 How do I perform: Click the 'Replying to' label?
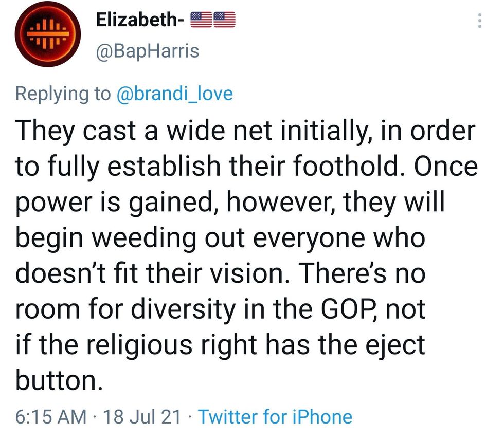click(x=63, y=93)
